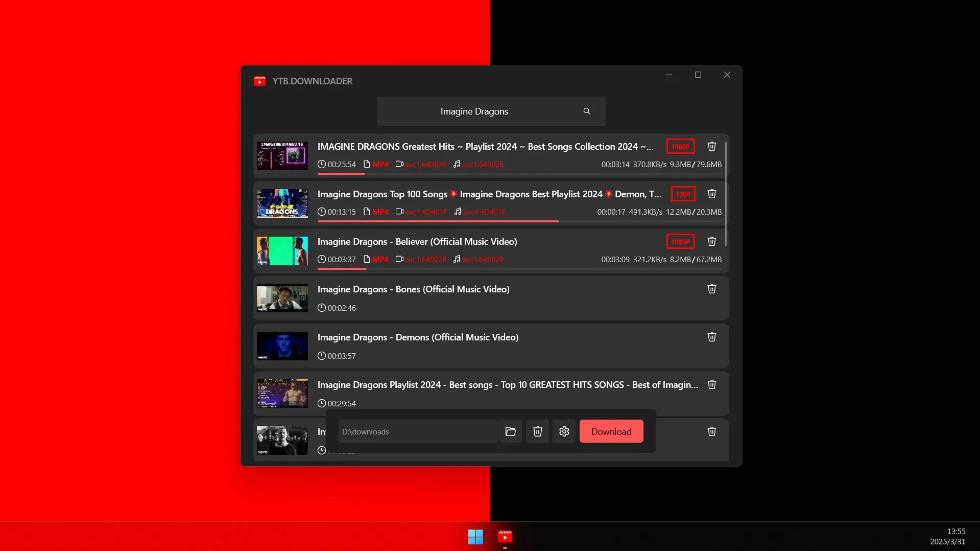This screenshot has height=551, width=980.
Task: Click the 720P badge on Top 100 Songs
Action: click(683, 194)
